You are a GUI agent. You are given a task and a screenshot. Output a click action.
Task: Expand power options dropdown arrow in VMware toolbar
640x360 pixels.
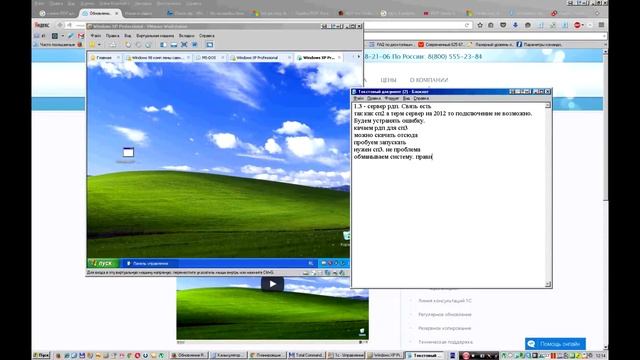99,44
